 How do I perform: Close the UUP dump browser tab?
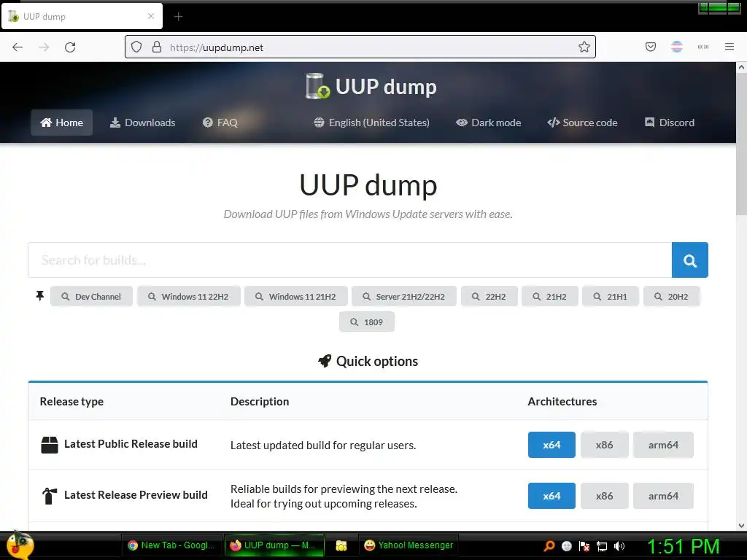151,16
